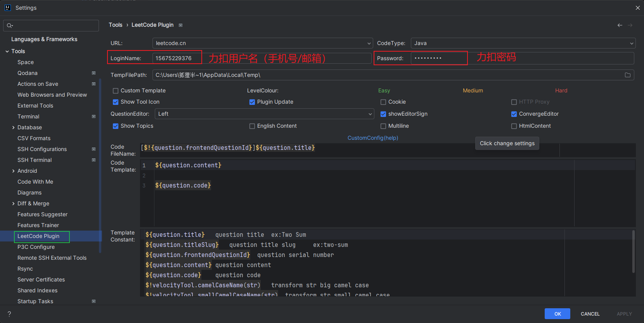Choose the Hard level colour
Image resolution: width=644 pixels, height=323 pixels.
[561, 90]
